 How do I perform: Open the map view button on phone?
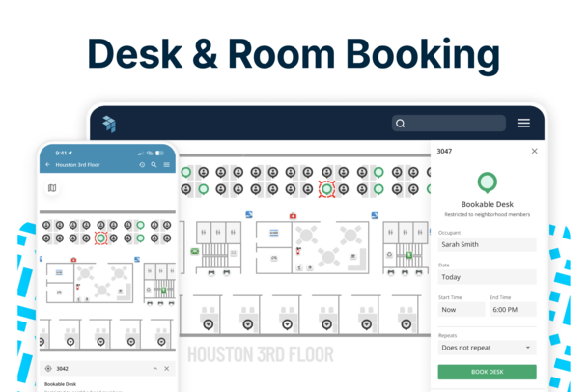pos(52,188)
